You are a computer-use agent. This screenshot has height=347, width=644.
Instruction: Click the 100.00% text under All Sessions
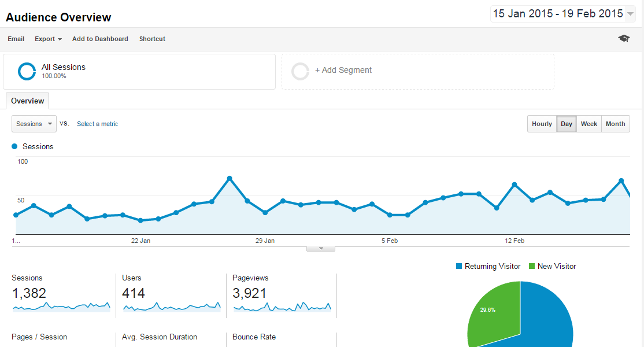coord(54,76)
